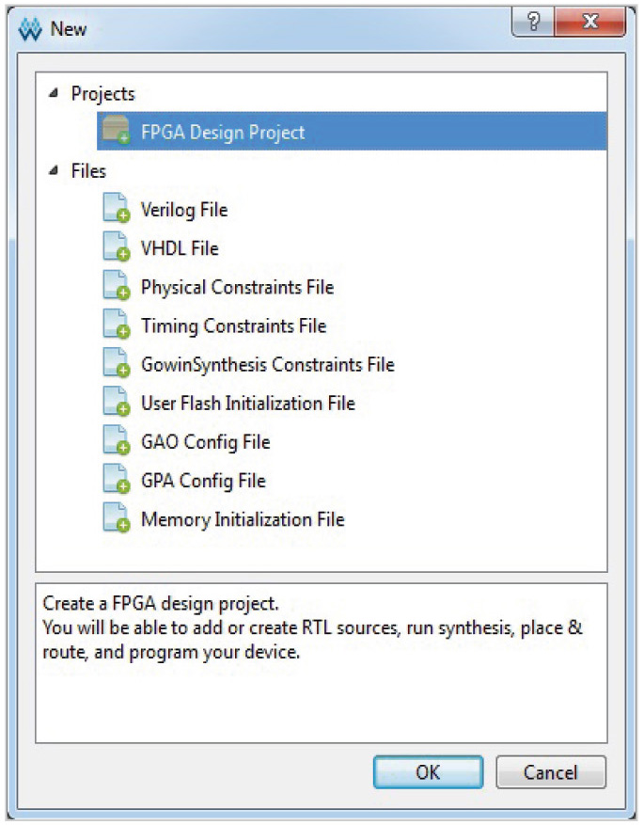This screenshot has height=825, width=644.
Task: Select Timing Constraints File label
Action: (233, 325)
